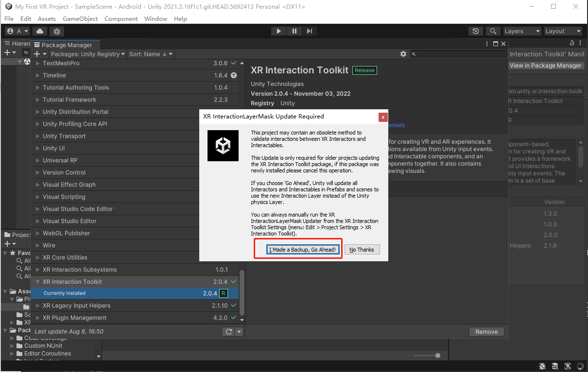
Task: Open Undo History from toolbar icon
Action: (476, 31)
